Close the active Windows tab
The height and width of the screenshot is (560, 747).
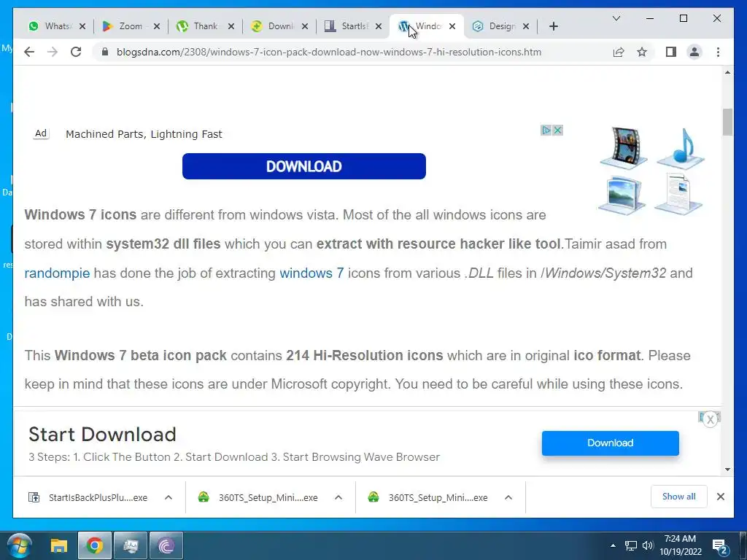point(452,26)
